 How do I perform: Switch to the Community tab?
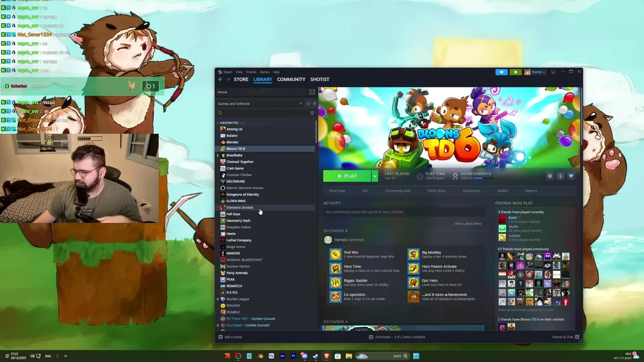coord(291,79)
